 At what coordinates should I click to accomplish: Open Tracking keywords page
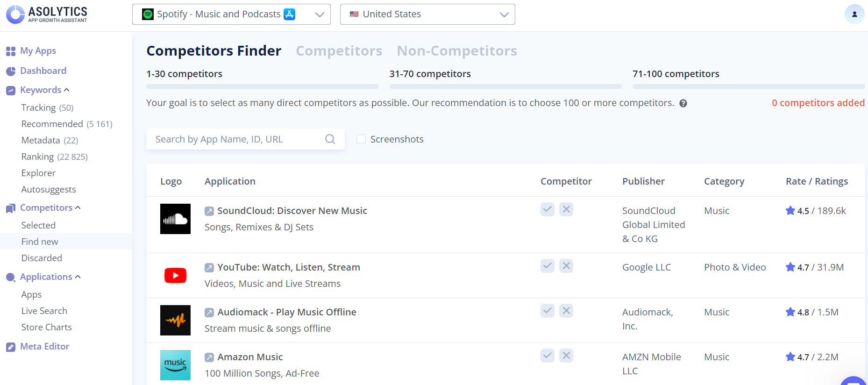tap(47, 107)
